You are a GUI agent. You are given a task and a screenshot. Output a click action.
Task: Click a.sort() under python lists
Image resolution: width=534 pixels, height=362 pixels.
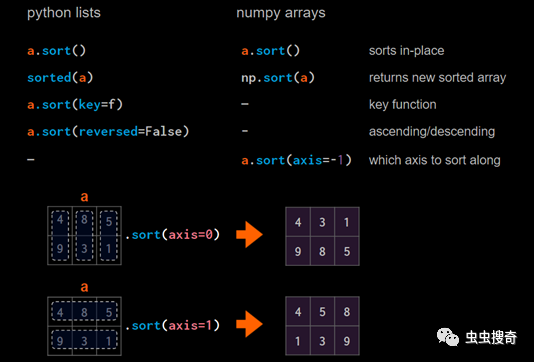pyautogui.click(x=56, y=51)
